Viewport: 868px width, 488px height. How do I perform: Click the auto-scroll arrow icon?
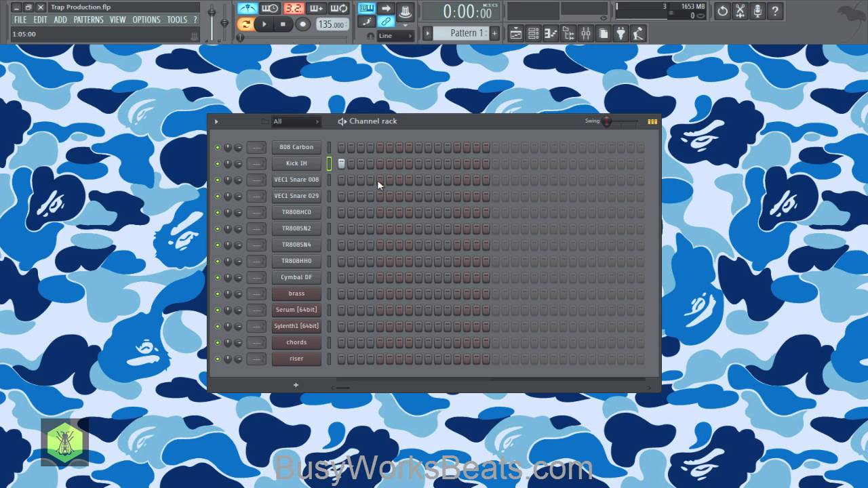tap(386, 8)
